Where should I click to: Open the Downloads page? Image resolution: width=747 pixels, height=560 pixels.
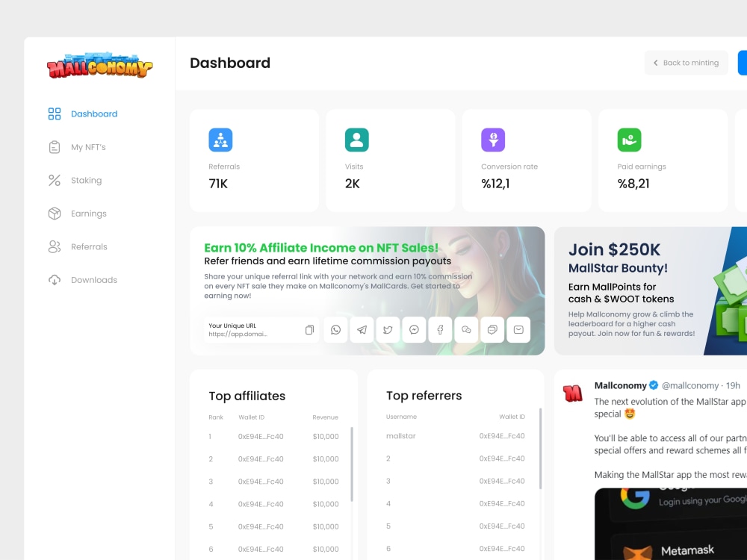[x=82, y=280]
